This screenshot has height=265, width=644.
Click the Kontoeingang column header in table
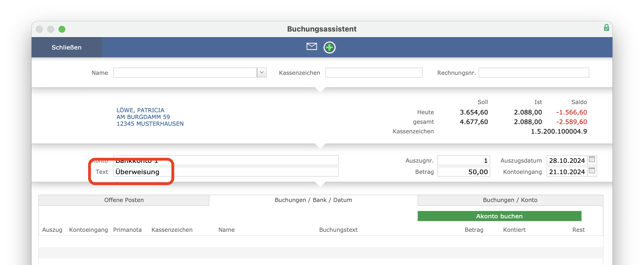(88, 230)
